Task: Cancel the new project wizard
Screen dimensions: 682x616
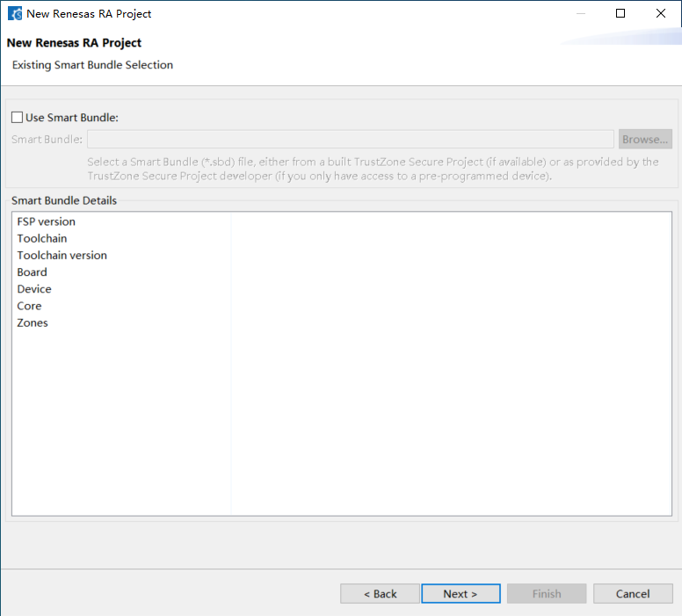Action: (x=633, y=593)
